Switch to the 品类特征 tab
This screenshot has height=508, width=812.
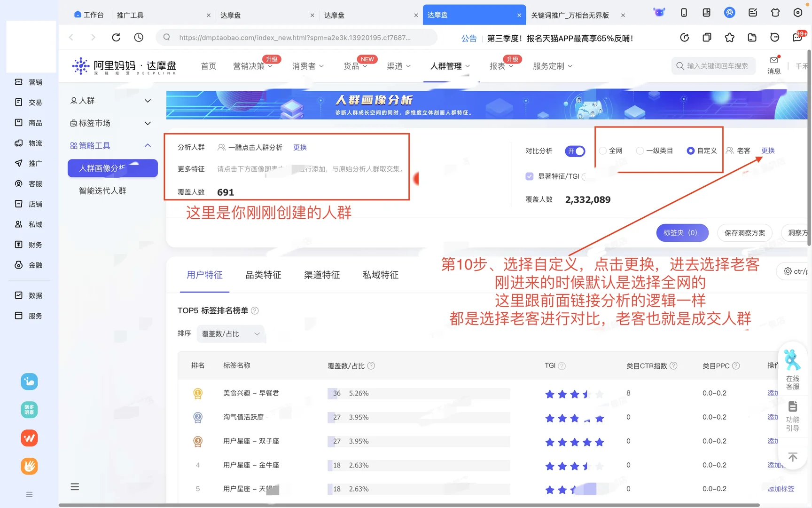pos(263,275)
